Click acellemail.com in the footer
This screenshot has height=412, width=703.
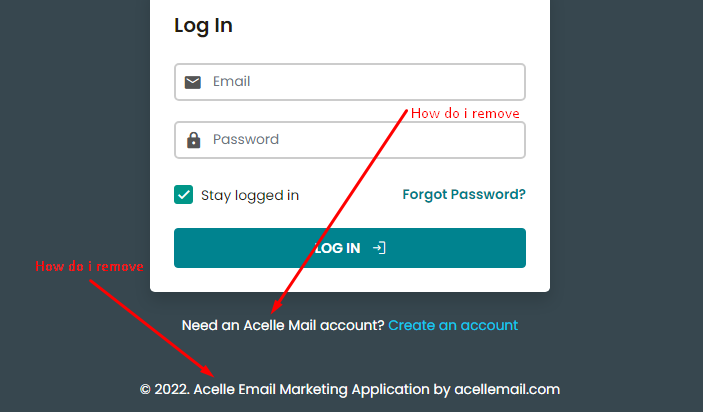point(507,390)
